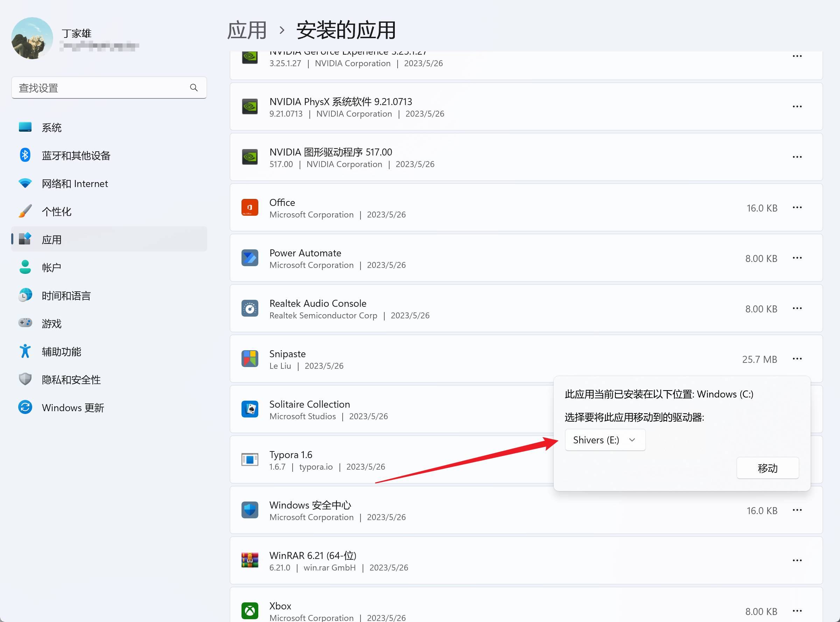Viewport: 840px width, 622px height.
Task: Click the Office app icon
Action: point(250,207)
